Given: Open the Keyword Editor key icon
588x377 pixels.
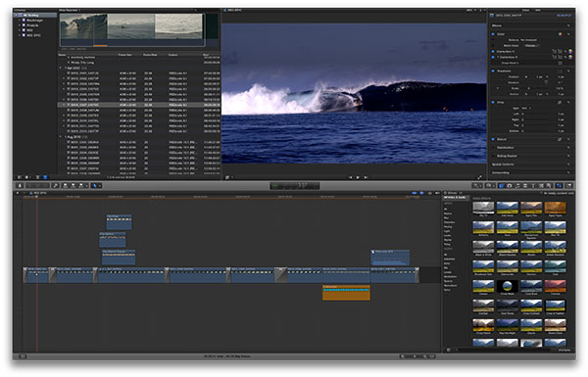Looking at the screenshot, I should [x=55, y=185].
